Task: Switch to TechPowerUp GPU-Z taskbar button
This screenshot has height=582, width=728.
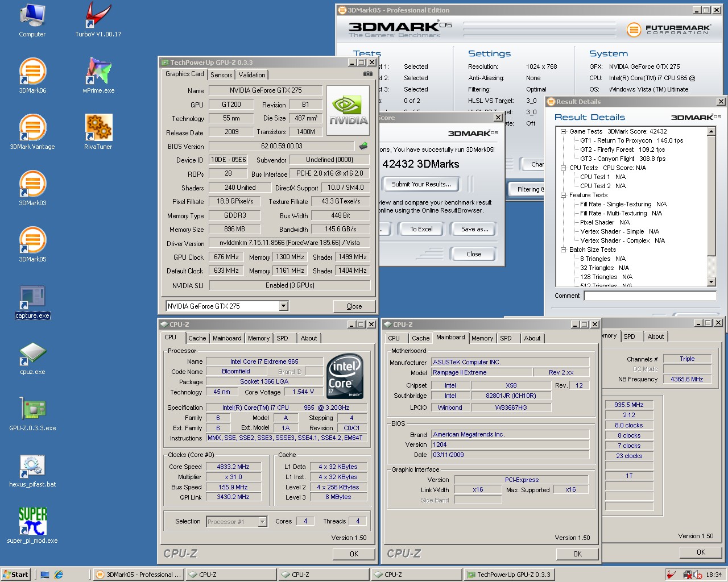Action: pyautogui.click(x=508, y=575)
